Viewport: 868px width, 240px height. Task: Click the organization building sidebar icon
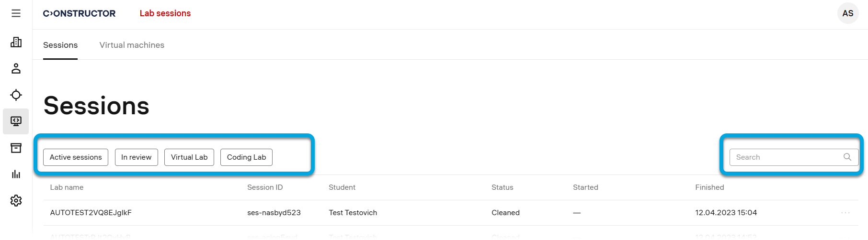16,42
